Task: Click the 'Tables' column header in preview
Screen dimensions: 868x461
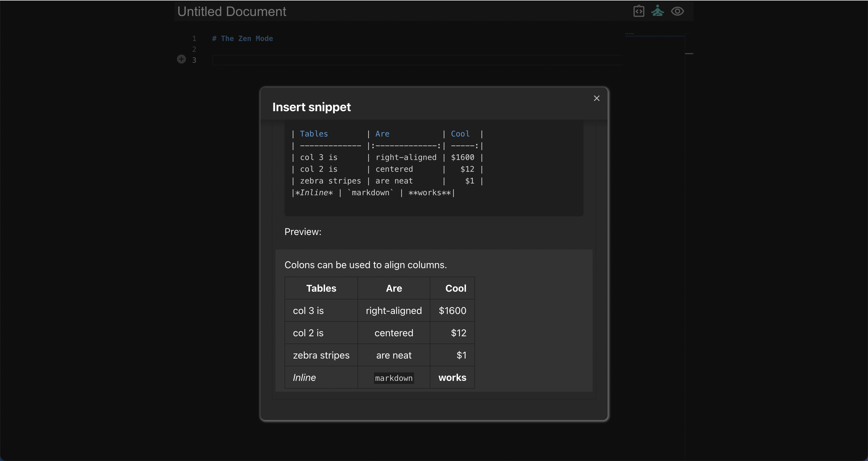Action: pyautogui.click(x=321, y=288)
